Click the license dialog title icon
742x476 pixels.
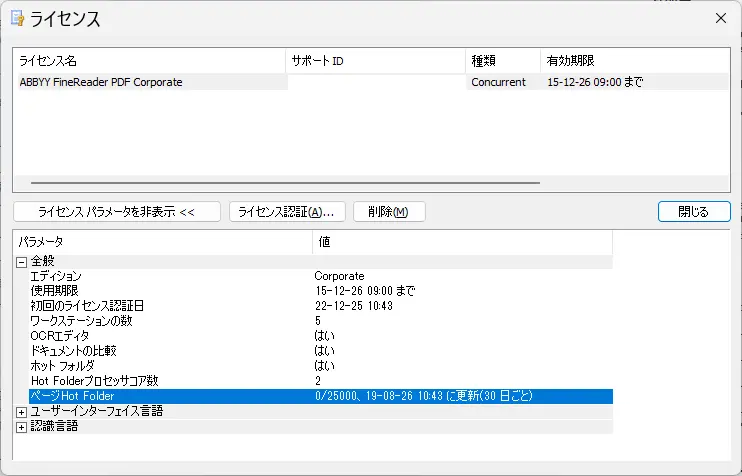(x=18, y=19)
